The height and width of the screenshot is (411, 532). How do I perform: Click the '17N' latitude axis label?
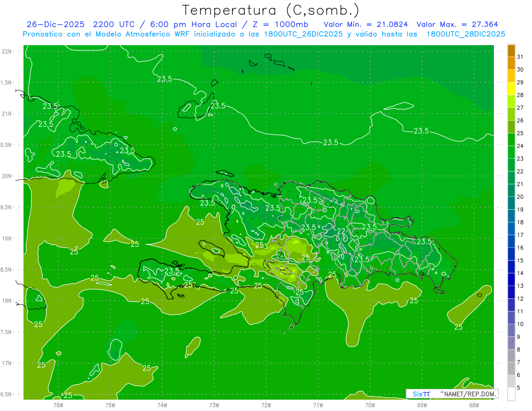[7, 363]
